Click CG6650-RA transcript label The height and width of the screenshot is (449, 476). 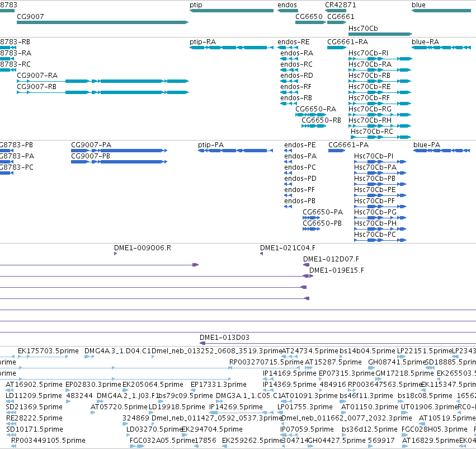[315, 109]
